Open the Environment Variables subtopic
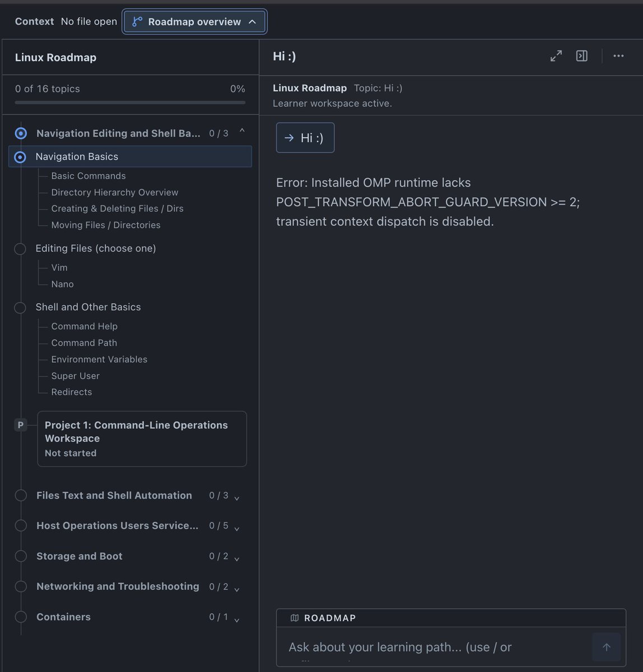The height and width of the screenshot is (672, 643). point(99,359)
